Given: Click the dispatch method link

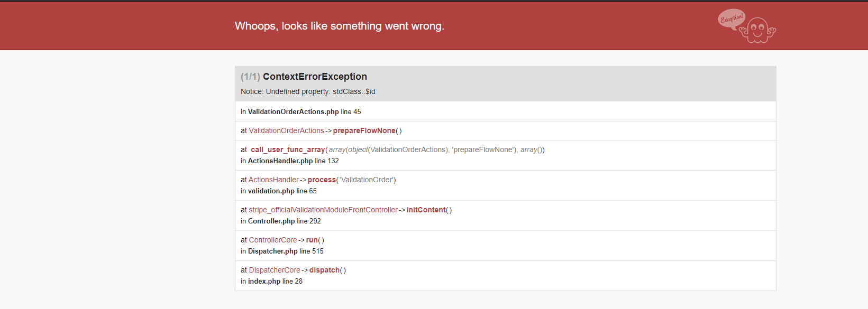Looking at the screenshot, I should (x=324, y=270).
